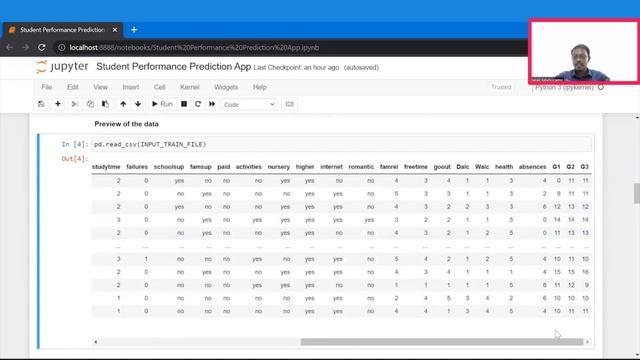Move selected cell up arrow
This screenshot has width=640, height=360.
(x=123, y=104)
